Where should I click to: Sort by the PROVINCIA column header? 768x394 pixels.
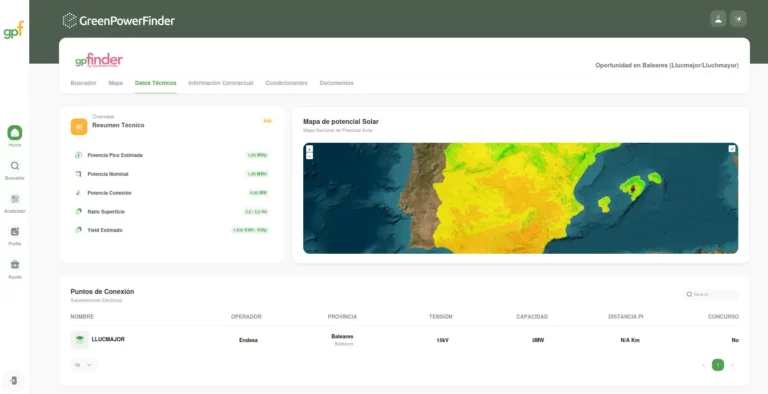click(x=342, y=317)
